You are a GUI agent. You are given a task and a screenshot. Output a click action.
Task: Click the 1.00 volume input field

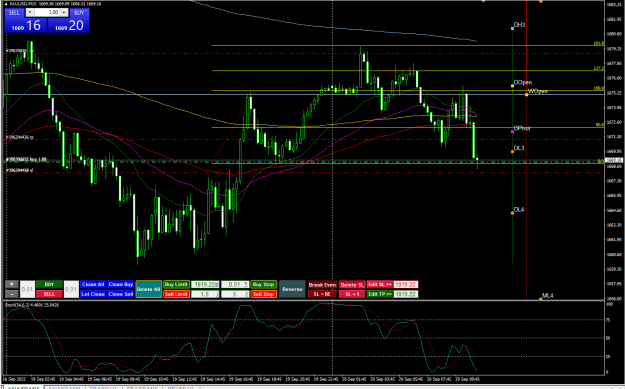(x=47, y=13)
